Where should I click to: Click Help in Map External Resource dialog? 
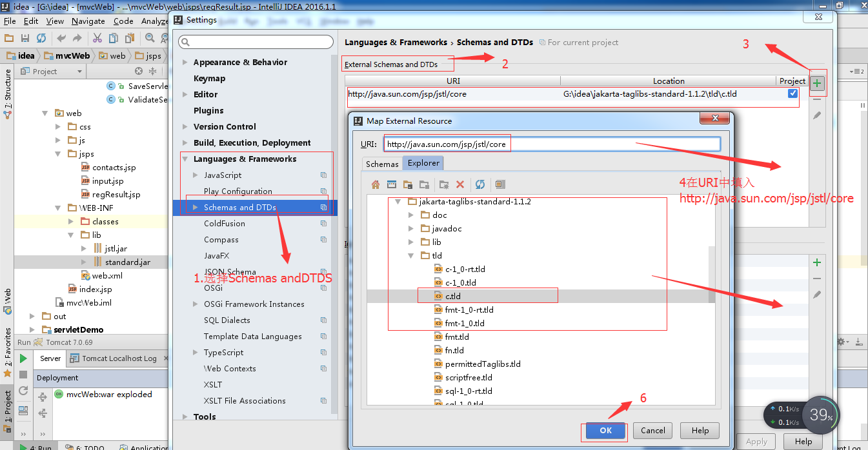(x=700, y=431)
